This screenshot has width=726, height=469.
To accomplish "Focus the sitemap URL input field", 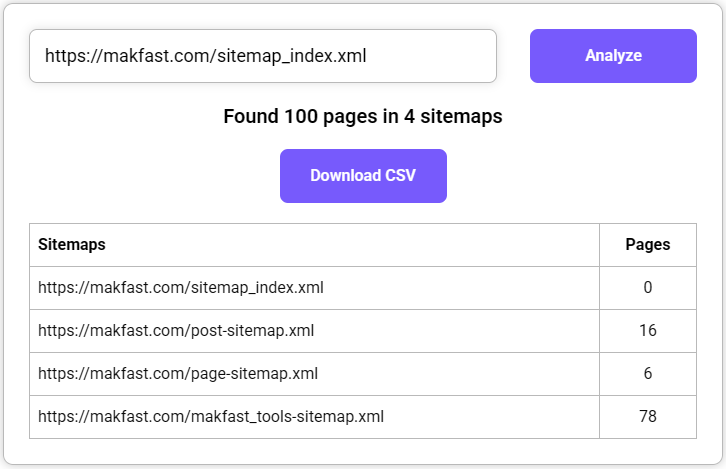I will pos(263,56).
